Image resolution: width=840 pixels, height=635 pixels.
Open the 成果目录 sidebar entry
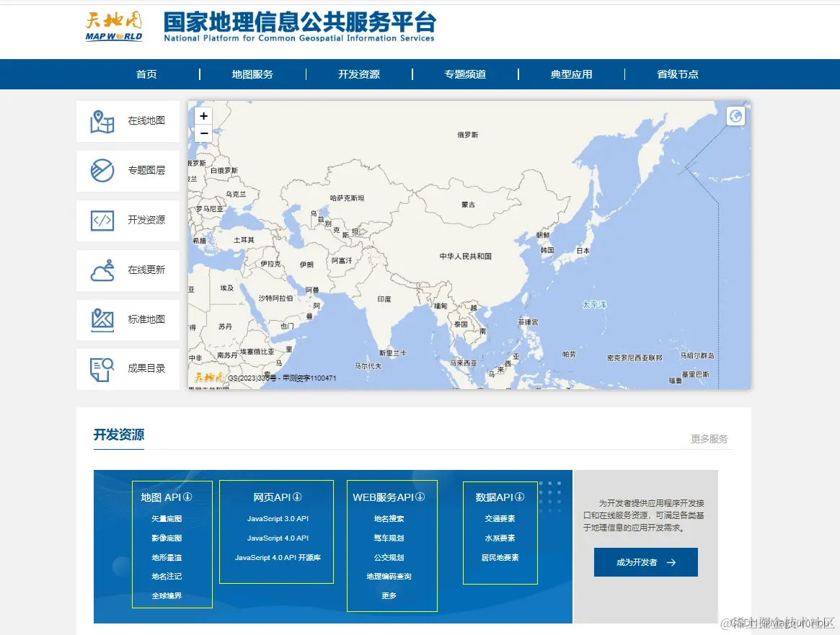pyautogui.click(x=128, y=370)
